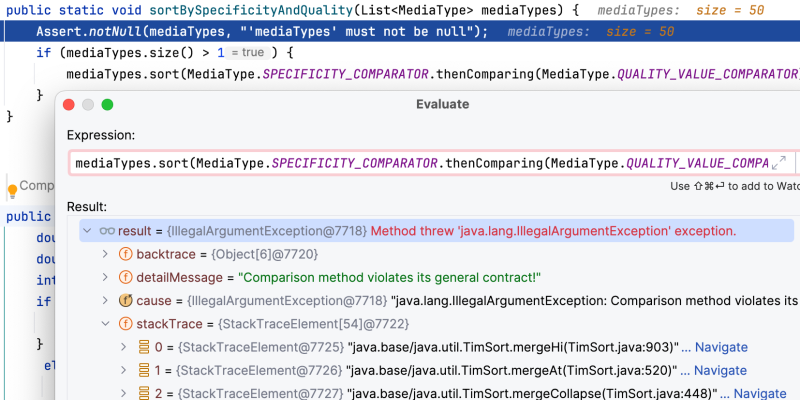This screenshot has width=800, height=400.
Task: Click the intention lightbulb icon in editor
Action: coord(13,188)
